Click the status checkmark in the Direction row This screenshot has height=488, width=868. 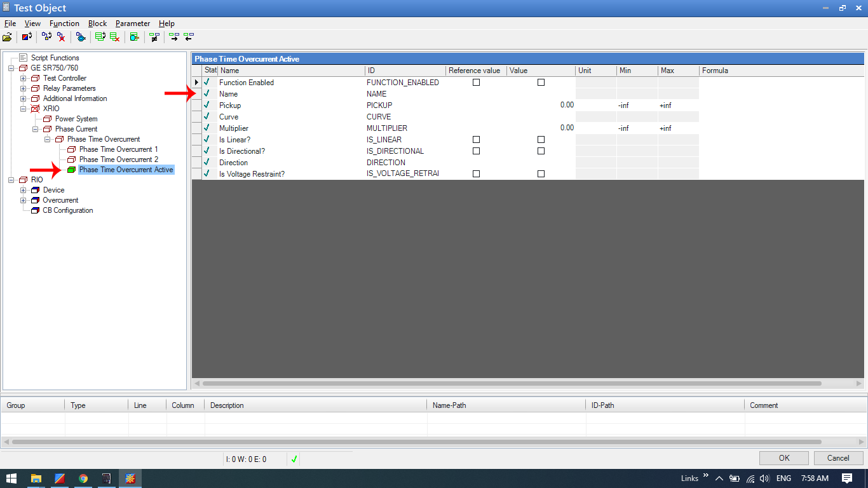(x=207, y=162)
